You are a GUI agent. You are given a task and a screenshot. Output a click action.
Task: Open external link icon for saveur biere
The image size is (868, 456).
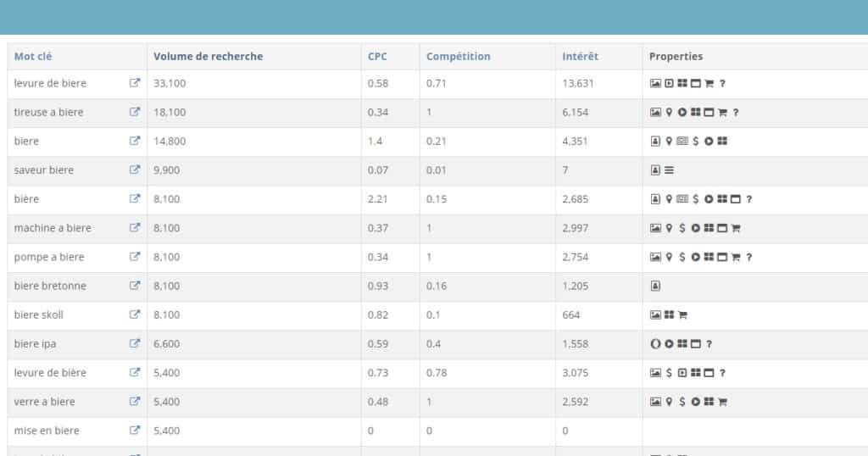135,170
